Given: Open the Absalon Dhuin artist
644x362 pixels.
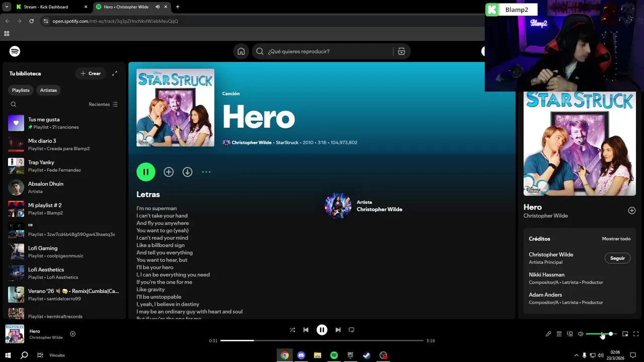Looking at the screenshot, I should [x=63, y=188].
